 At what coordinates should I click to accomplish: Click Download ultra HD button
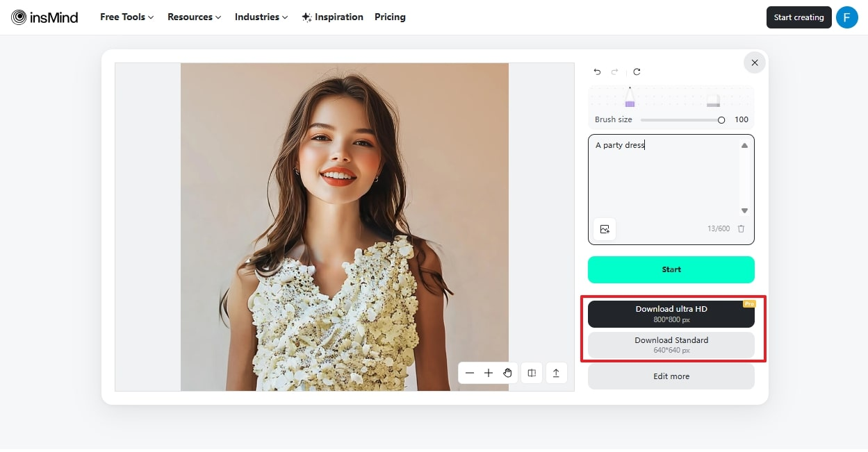(x=671, y=314)
